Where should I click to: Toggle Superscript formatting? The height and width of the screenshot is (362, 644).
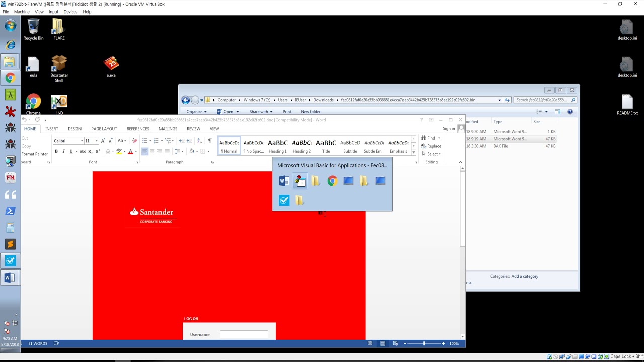pos(97,151)
